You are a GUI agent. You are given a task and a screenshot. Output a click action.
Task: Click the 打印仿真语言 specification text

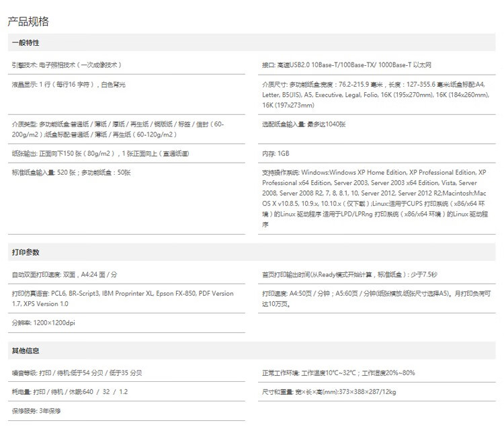[122, 299]
